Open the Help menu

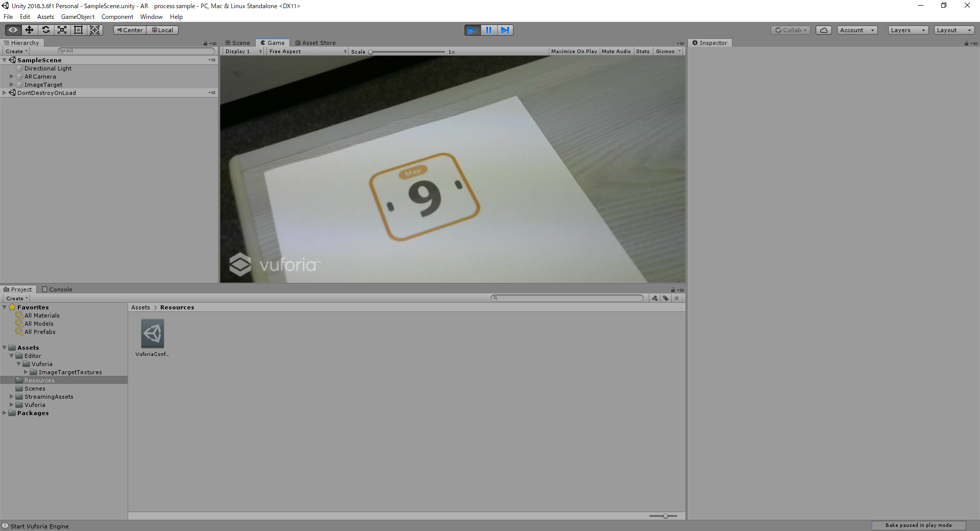176,17
